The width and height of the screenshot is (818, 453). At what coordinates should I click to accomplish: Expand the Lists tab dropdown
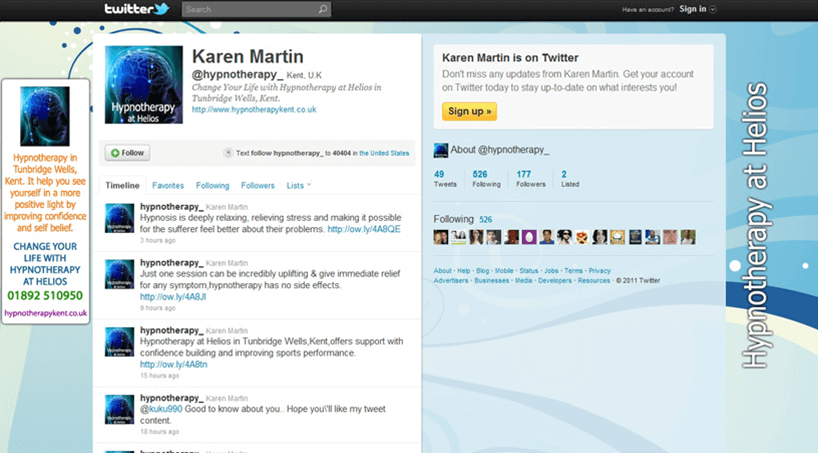299,185
